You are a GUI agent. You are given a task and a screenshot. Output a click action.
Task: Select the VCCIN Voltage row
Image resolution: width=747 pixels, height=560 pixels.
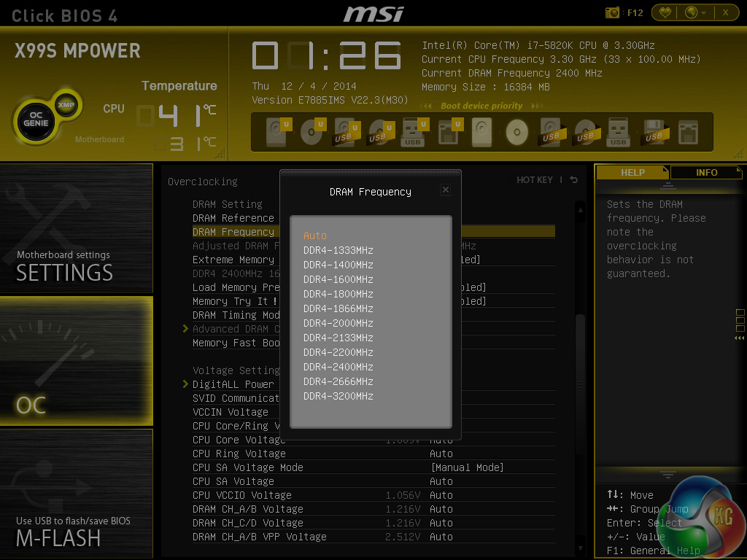[373, 412]
